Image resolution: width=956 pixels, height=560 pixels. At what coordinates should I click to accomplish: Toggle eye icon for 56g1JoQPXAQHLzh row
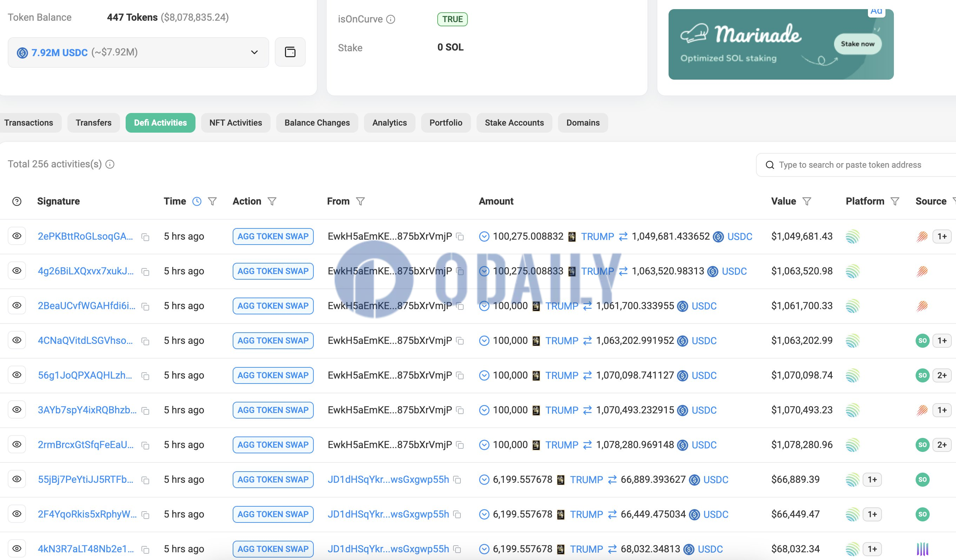[x=17, y=375]
